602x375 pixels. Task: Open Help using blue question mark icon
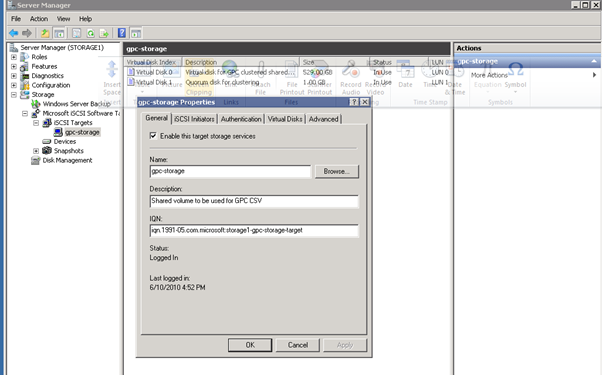point(122,33)
